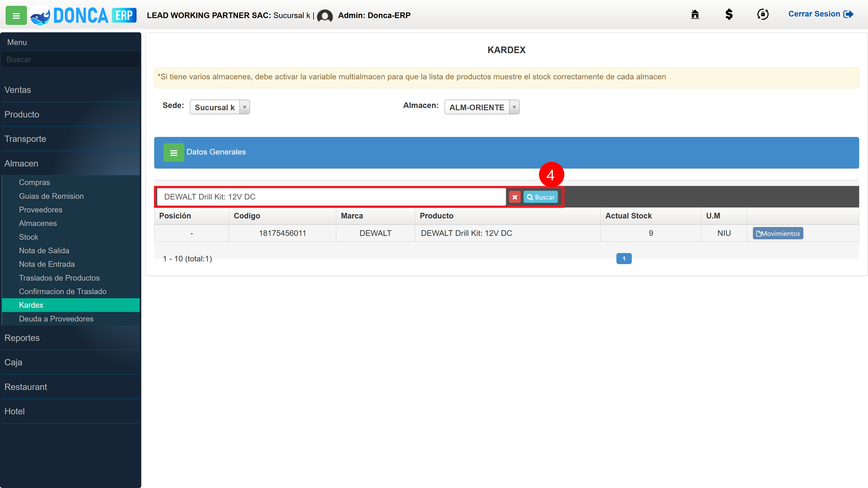The width and height of the screenshot is (868, 488).
Task: Log out via Cerrar Sesion link
Action: (821, 14)
